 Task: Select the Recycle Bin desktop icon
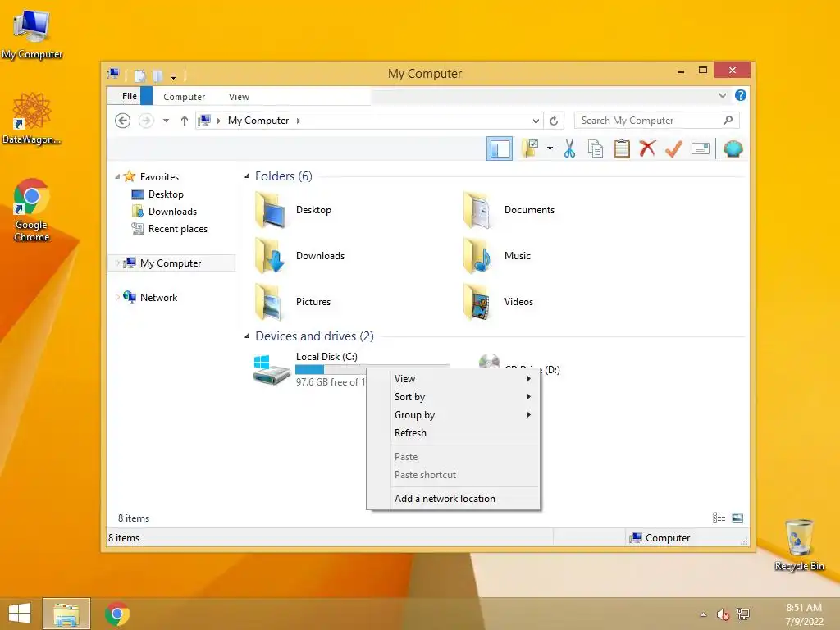[x=799, y=546]
